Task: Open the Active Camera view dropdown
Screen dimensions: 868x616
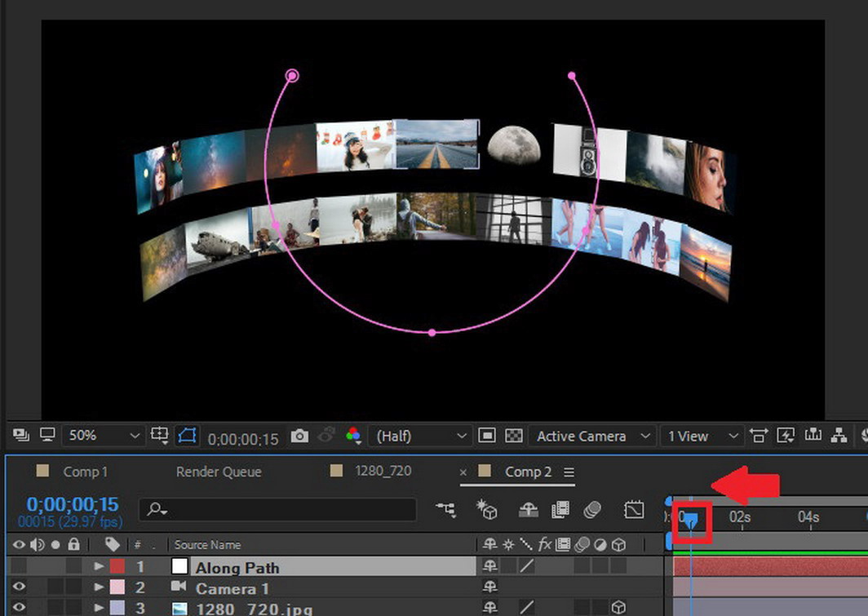Action: click(x=591, y=437)
